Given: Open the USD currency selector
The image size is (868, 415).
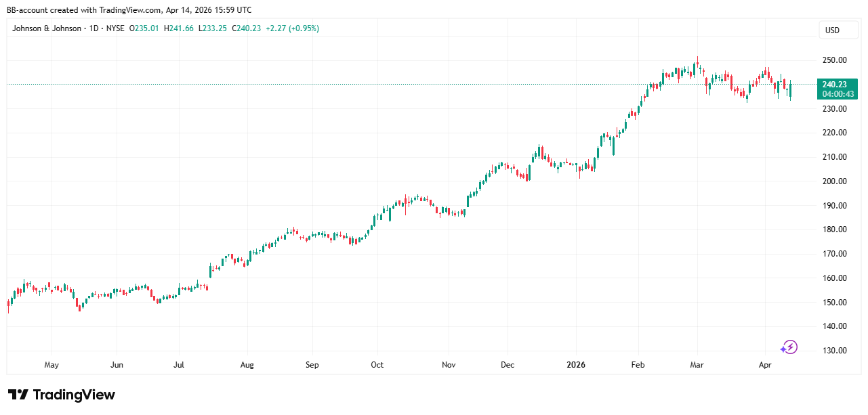Looking at the screenshot, I should coord(831,30).
